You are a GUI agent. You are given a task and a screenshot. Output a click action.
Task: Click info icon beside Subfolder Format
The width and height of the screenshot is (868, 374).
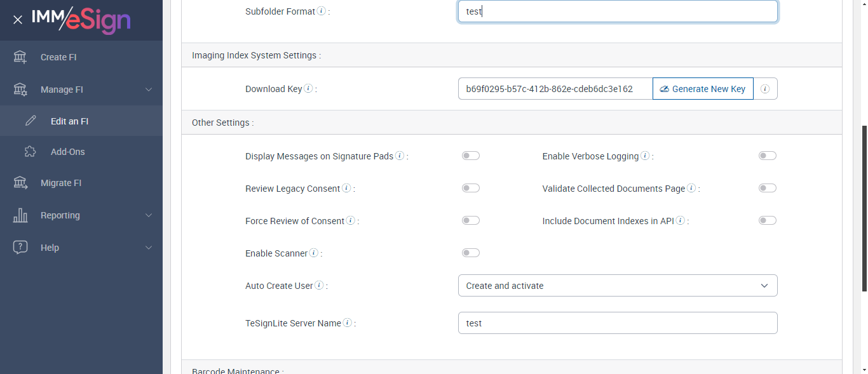click(322, 11)
